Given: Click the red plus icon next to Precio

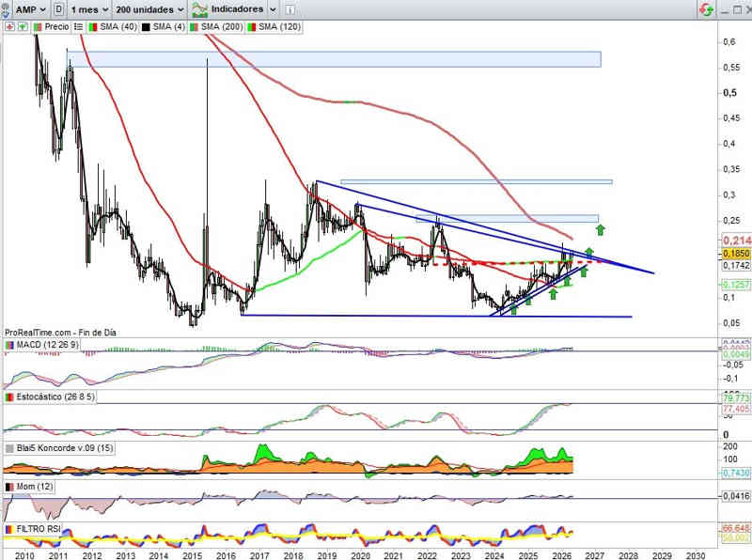Looking at the screenshot, I should (x=9, y=27).
